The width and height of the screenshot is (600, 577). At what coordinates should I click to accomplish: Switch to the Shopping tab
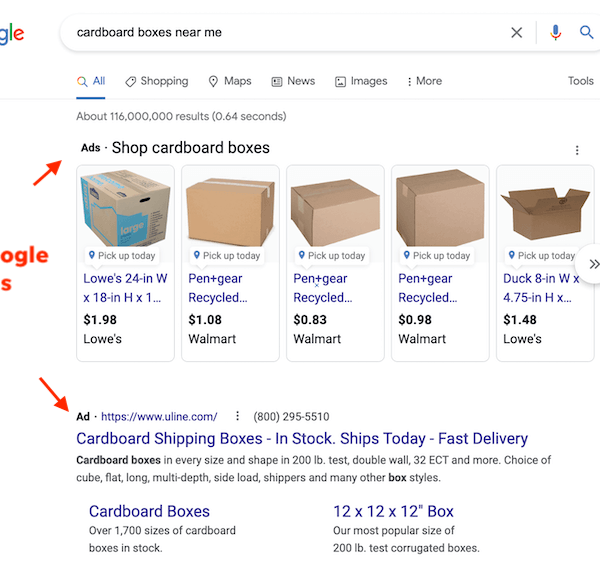click(157, 81)
